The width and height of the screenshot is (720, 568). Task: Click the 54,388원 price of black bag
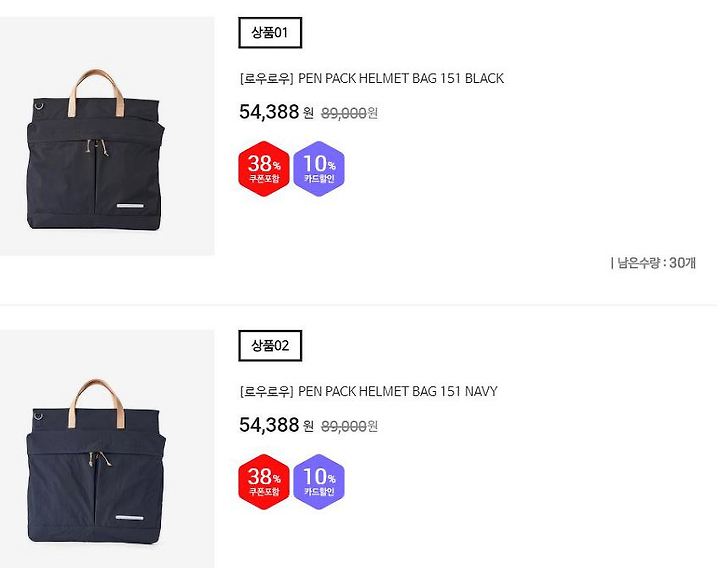pos(276,112)
